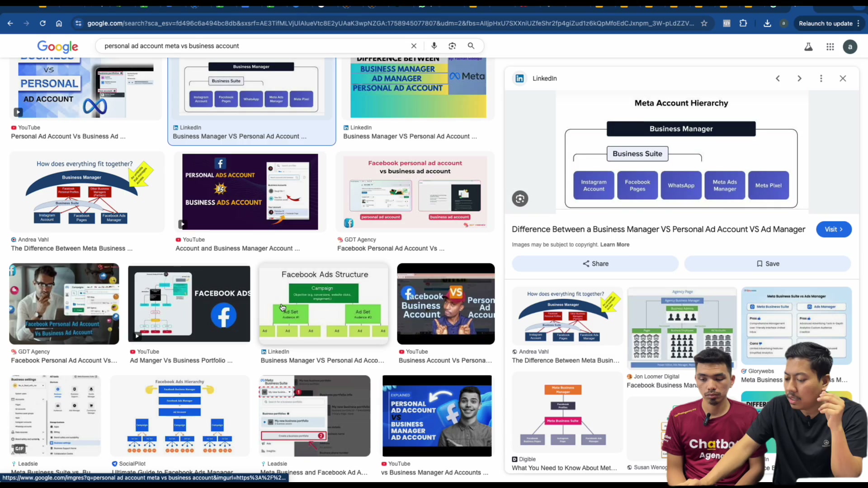Open the browser downloads icon
The height and width of the screenshot is (488, 868).
tap(767, 23)
